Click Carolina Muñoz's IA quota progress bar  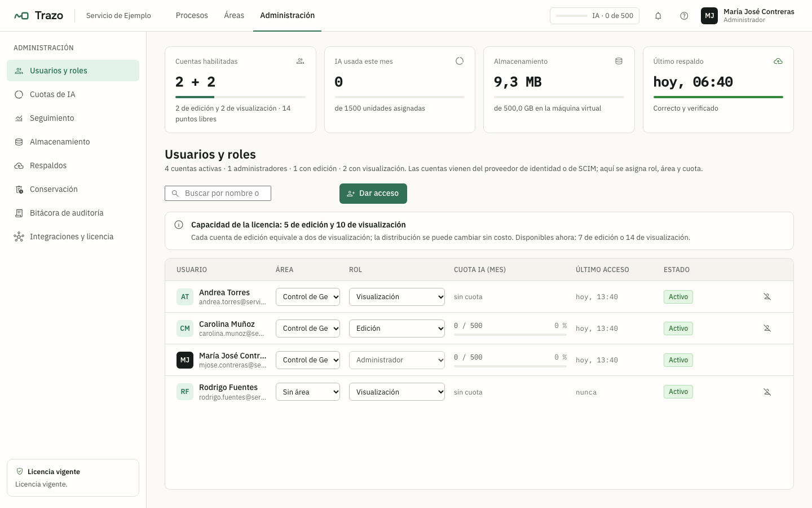510,335
